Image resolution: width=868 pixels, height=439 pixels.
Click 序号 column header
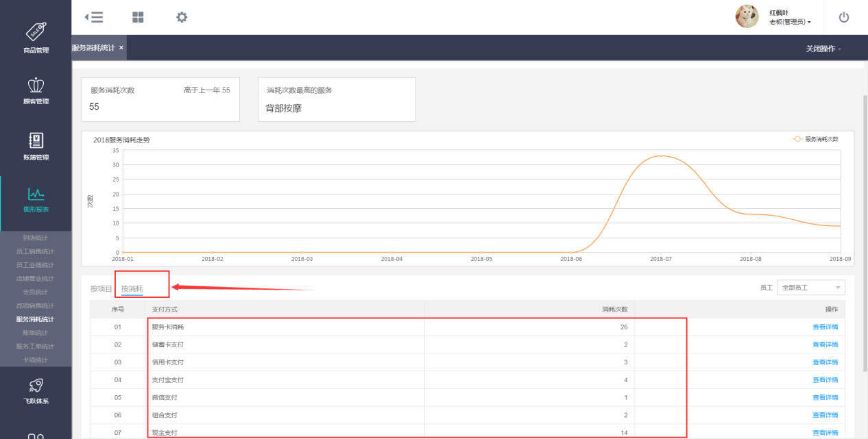118,310
